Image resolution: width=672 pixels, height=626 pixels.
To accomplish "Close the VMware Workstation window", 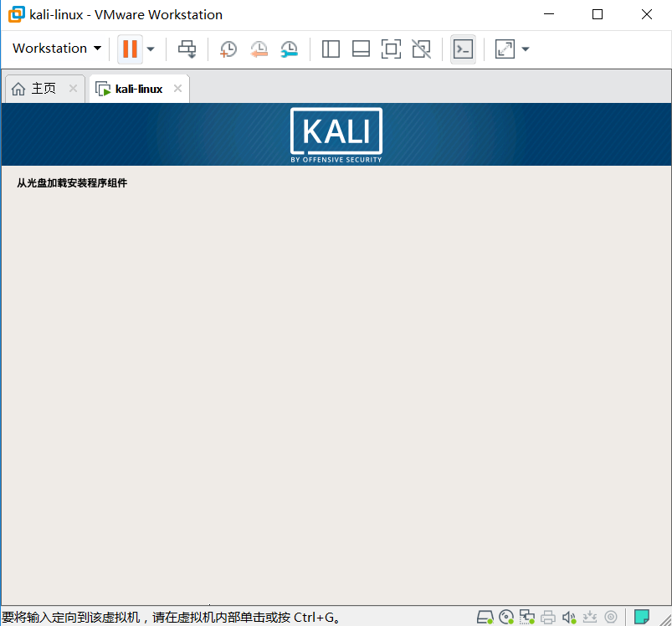I will (x=647, y=14).
